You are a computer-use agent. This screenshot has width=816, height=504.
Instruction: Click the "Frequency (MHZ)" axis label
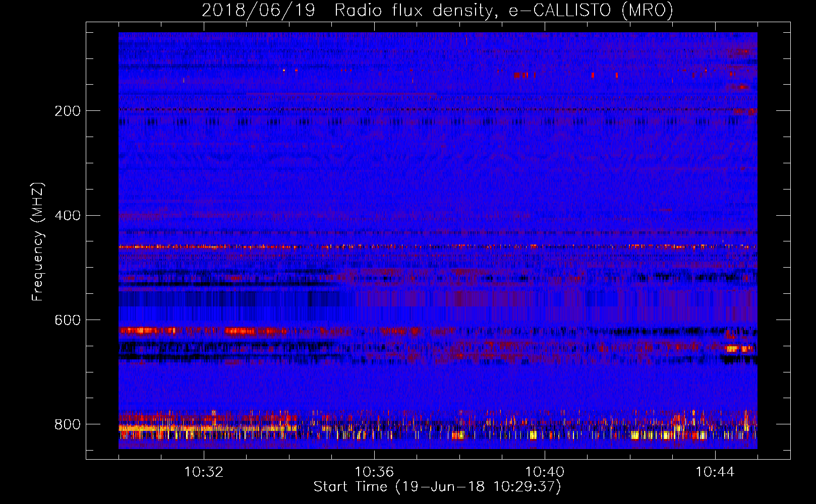[37, 241]
